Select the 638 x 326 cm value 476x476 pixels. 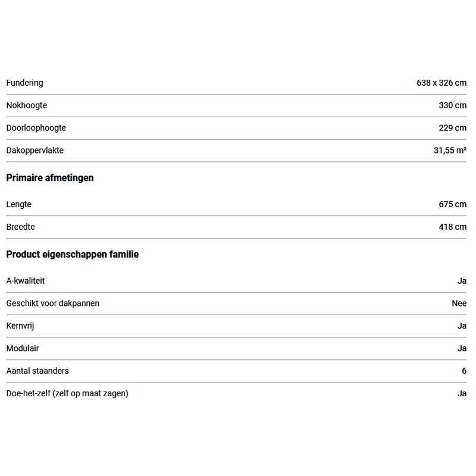(x=441, y=83)
